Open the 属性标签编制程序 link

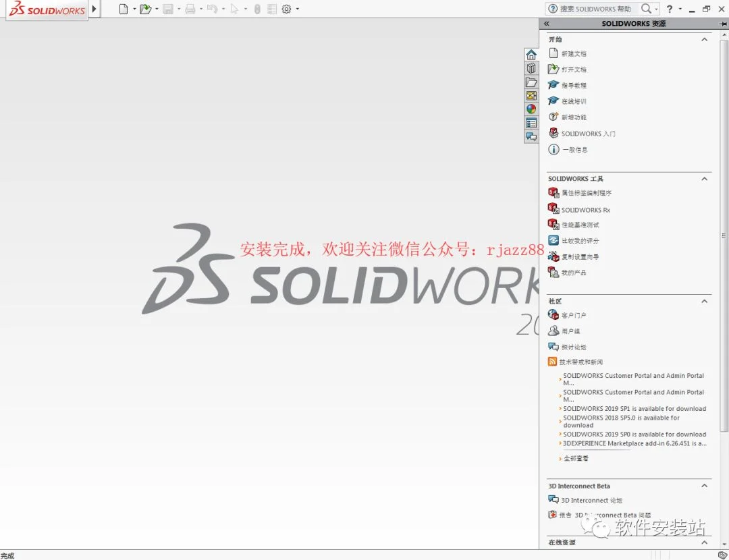point(587,193)
